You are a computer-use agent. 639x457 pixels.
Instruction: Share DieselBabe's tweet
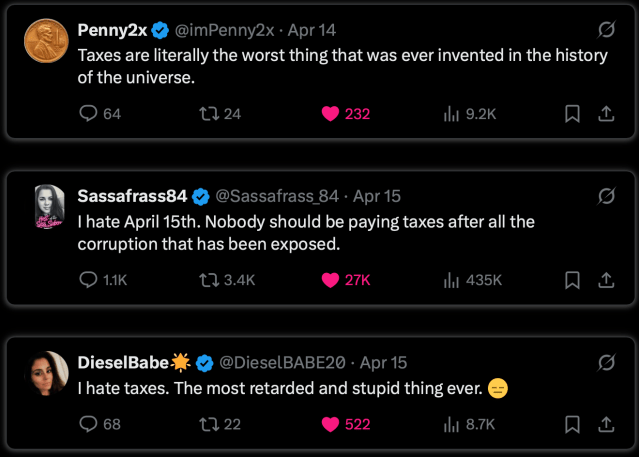coord(605,424)
